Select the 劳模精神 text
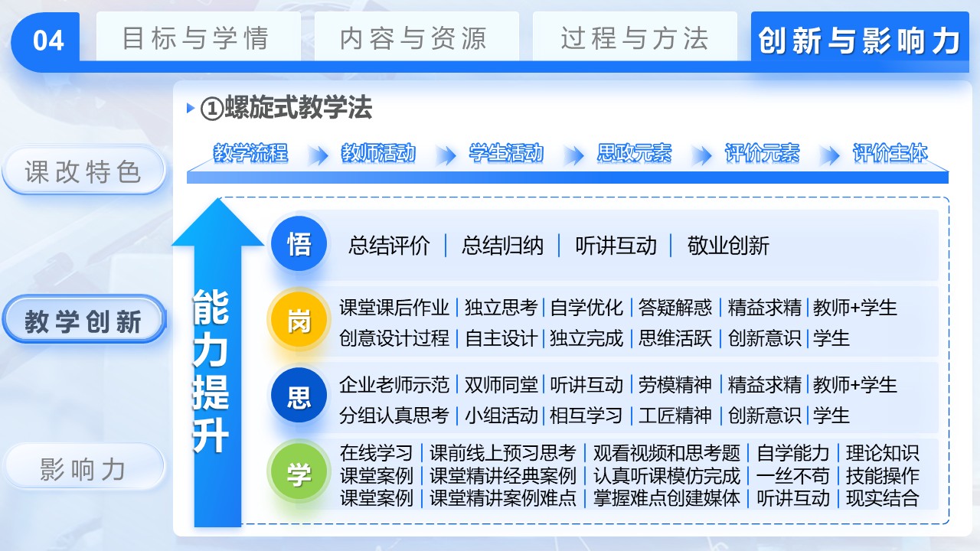The image size is (980, 551). coord(675,384)
